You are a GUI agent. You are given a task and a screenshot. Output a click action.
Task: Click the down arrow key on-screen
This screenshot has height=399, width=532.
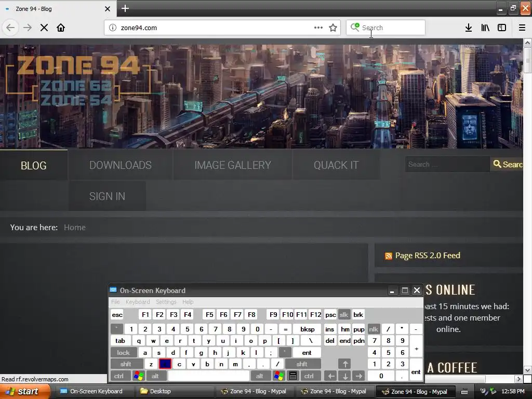tap(345, 376)
